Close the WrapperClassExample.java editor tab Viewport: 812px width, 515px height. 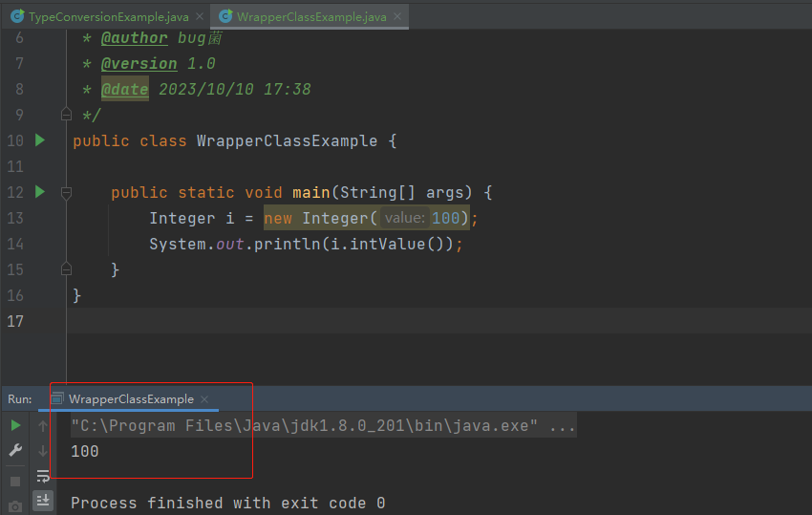(x=397, y=16)
